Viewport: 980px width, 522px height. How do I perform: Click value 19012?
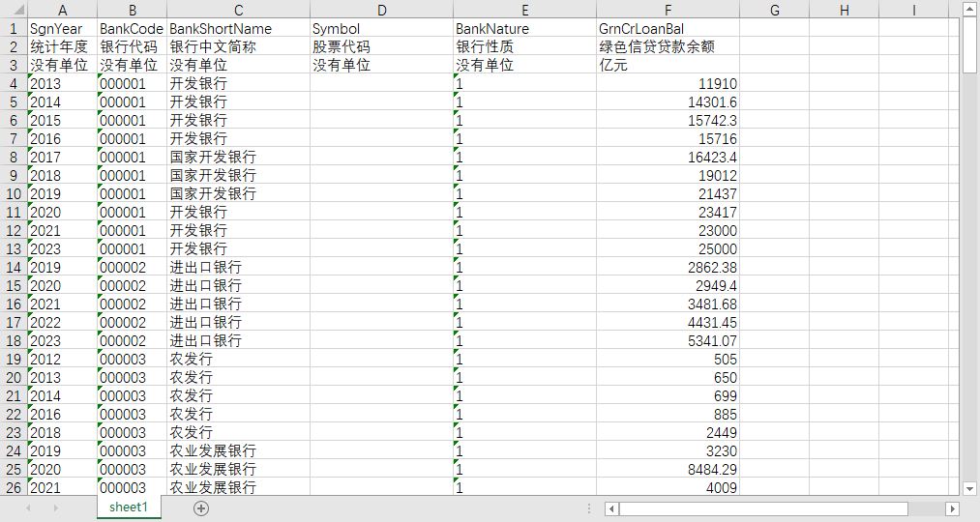click(668, 176)
